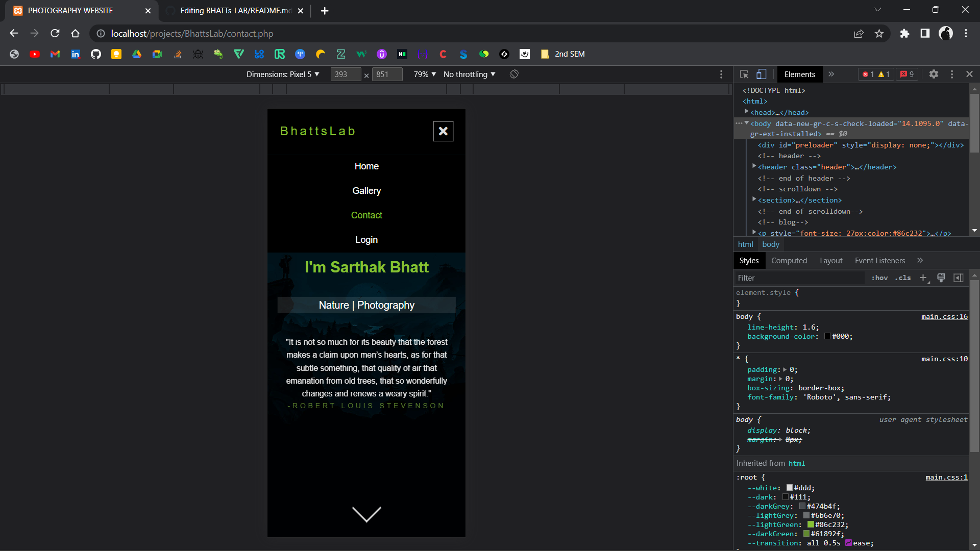Reload the page in browser toolbar

coord(55,34)
